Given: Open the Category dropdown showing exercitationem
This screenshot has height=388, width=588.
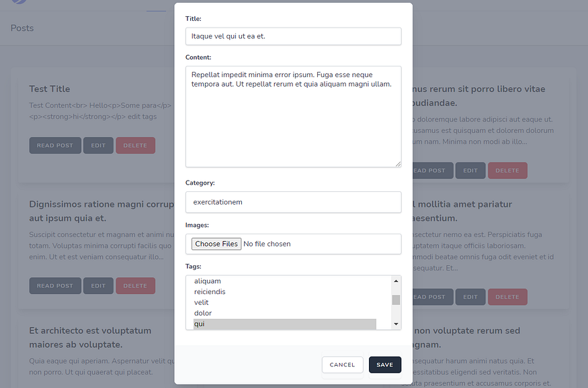Looking at the screenshot, I should pyautogui.click(x=293, y=202).
